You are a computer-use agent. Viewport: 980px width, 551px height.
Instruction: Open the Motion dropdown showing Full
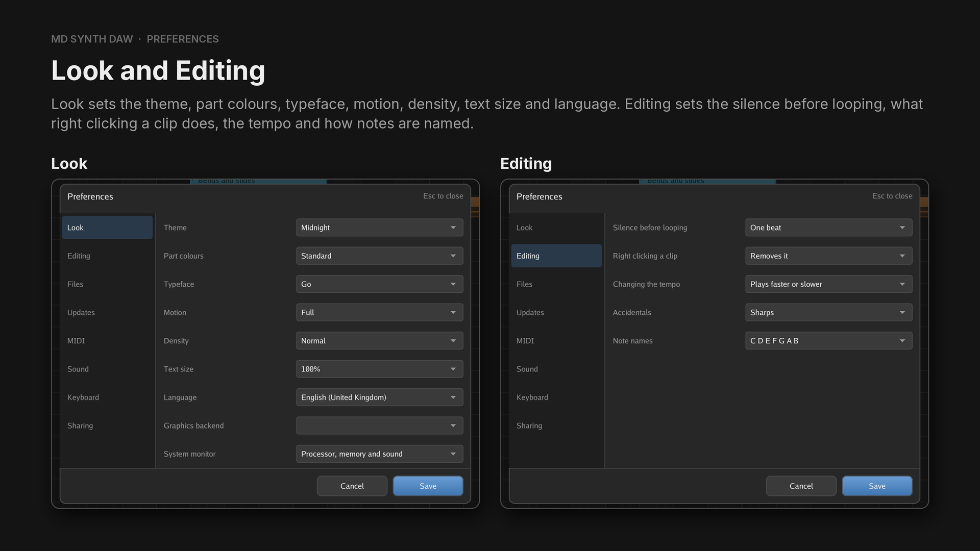(379, 312)
